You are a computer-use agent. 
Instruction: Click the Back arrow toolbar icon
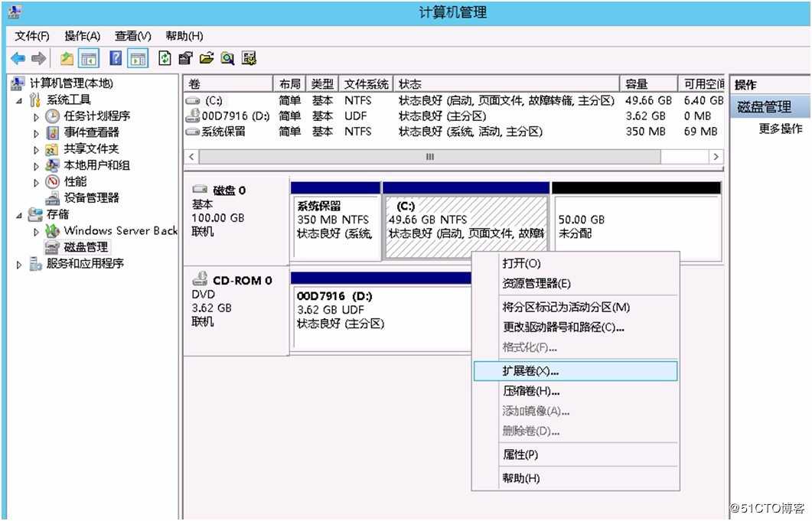point(18,58)
